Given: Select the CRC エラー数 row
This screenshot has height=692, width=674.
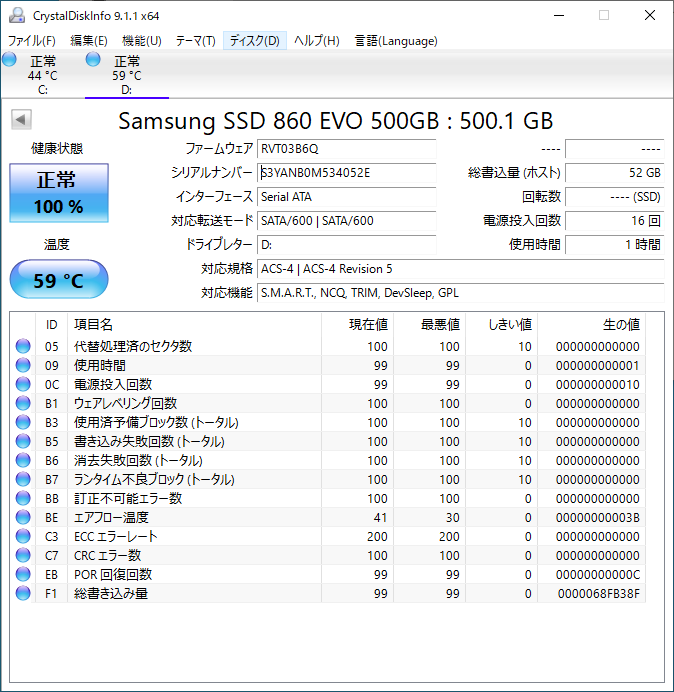Looking at the screenshot, I should click(x=328, y=555).
